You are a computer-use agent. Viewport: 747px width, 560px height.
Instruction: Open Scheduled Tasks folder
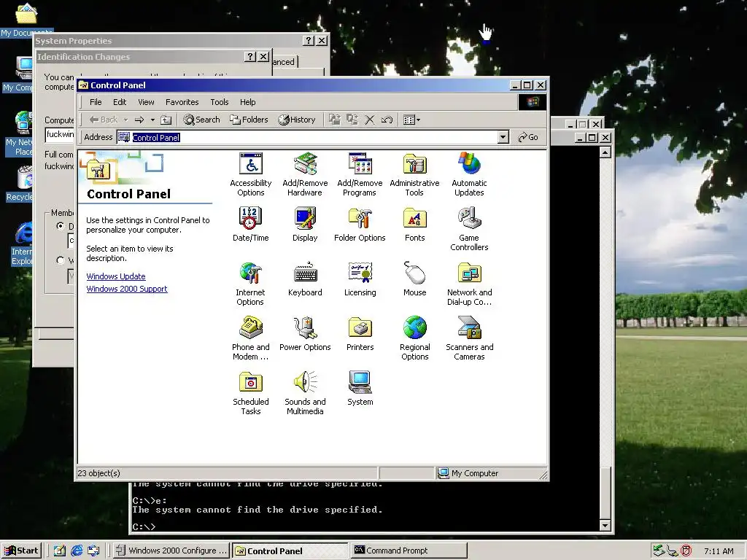(251, 393)
